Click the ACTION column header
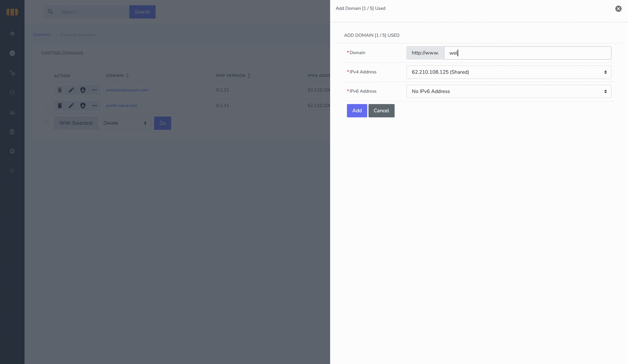 point(62,76)
